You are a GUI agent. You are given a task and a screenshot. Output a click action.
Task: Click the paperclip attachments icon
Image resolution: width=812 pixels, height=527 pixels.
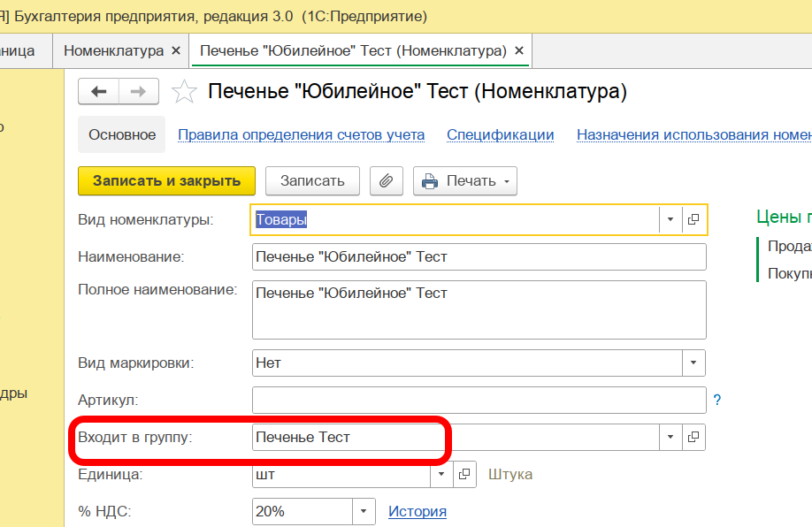[x=386, y=181]
